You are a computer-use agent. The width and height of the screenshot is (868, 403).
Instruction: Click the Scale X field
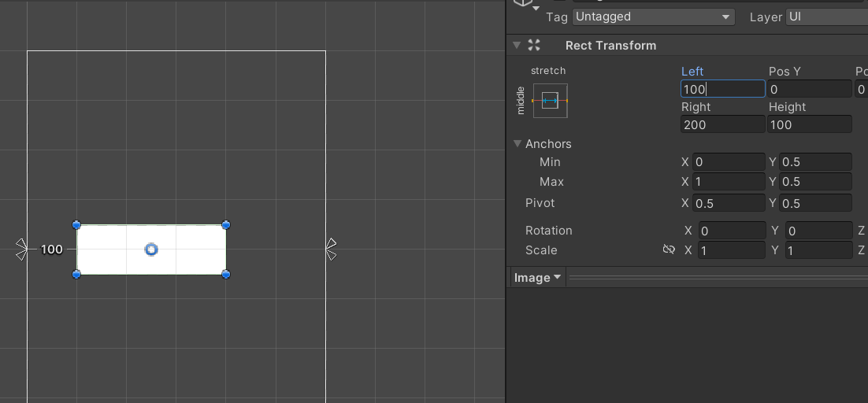732,250
